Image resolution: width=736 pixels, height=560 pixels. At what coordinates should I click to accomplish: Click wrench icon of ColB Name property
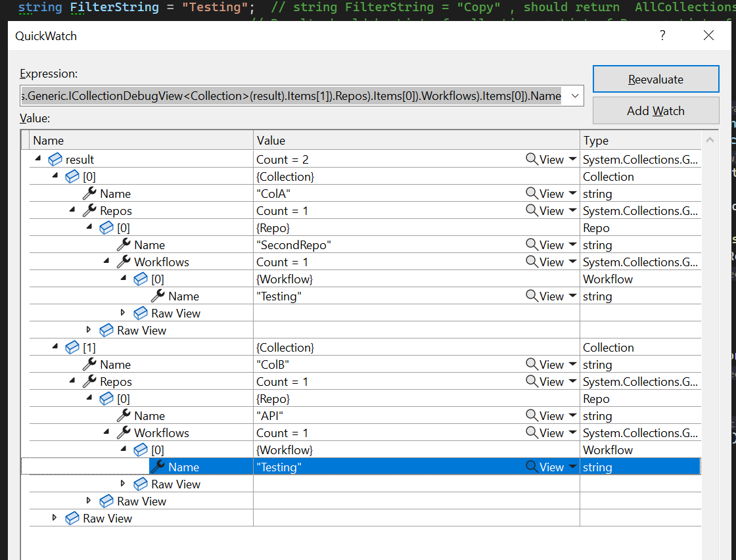point(89,364)
